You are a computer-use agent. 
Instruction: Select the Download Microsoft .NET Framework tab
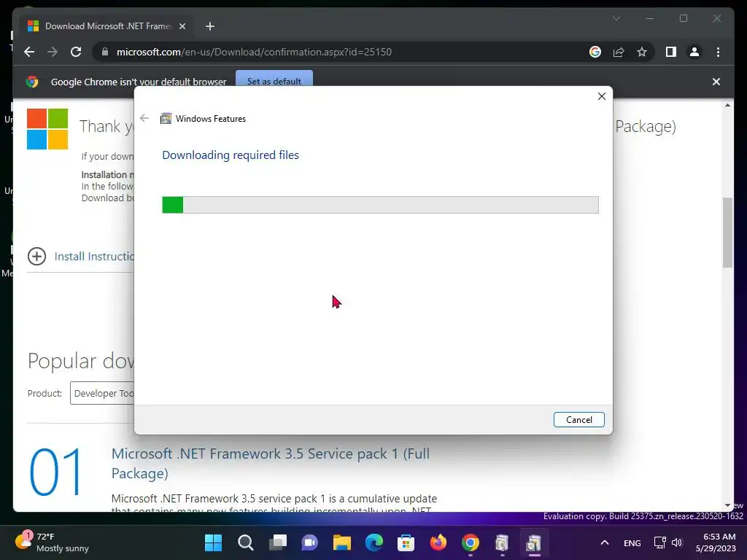click(x=106, y=26)
